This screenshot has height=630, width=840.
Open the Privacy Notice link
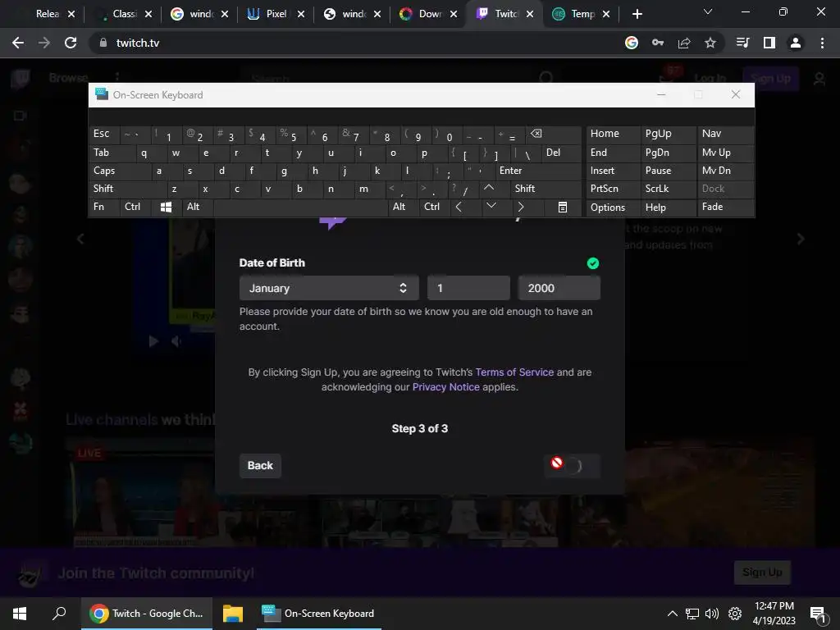tap(445, 387)
